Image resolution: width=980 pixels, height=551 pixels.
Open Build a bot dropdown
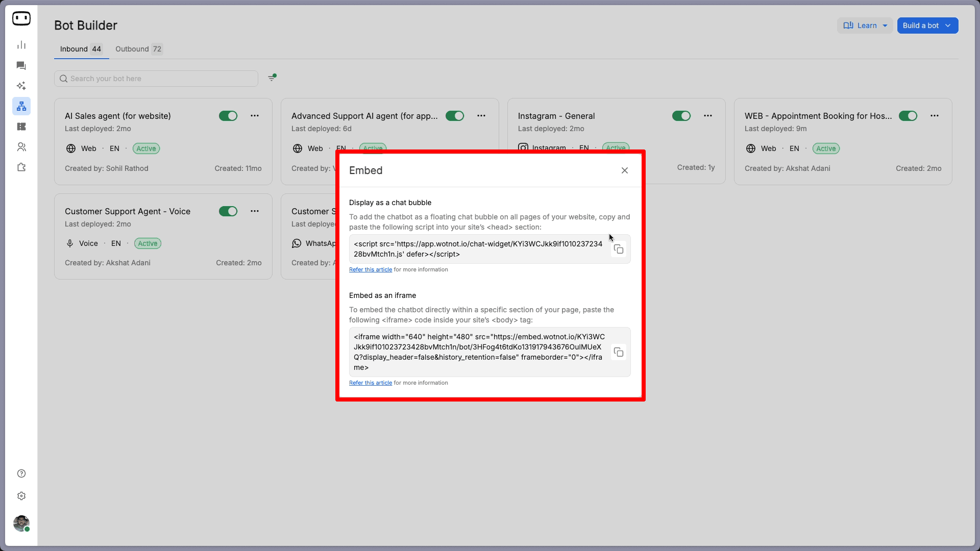click(x=927, y=26)
